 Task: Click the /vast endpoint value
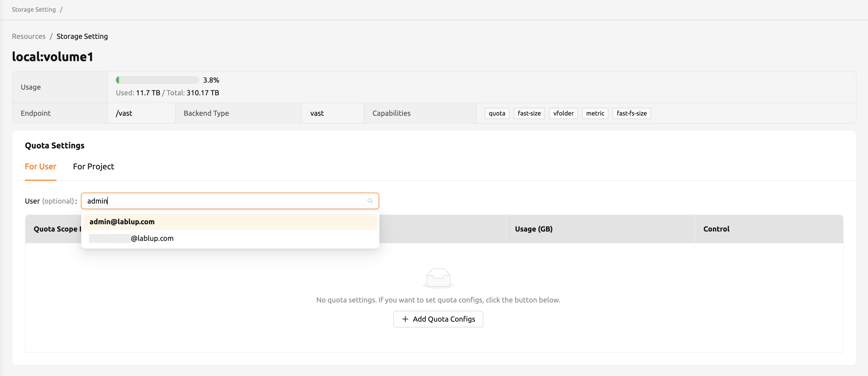tap(124, 113)
